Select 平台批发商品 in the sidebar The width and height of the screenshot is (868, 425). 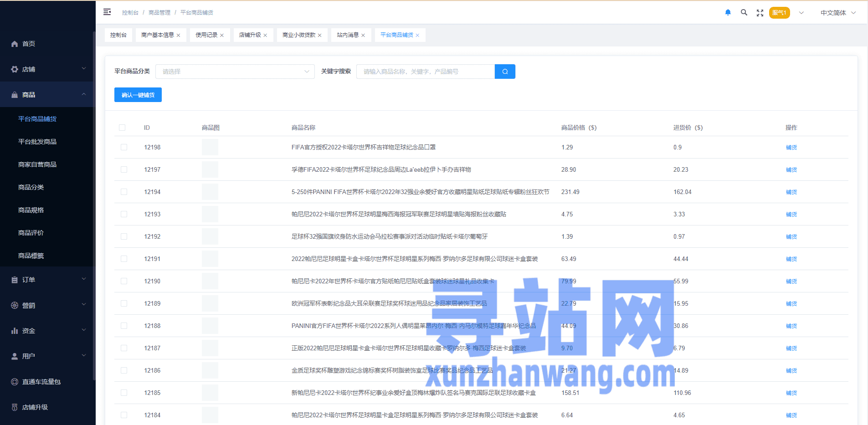(x=37, y=142)
